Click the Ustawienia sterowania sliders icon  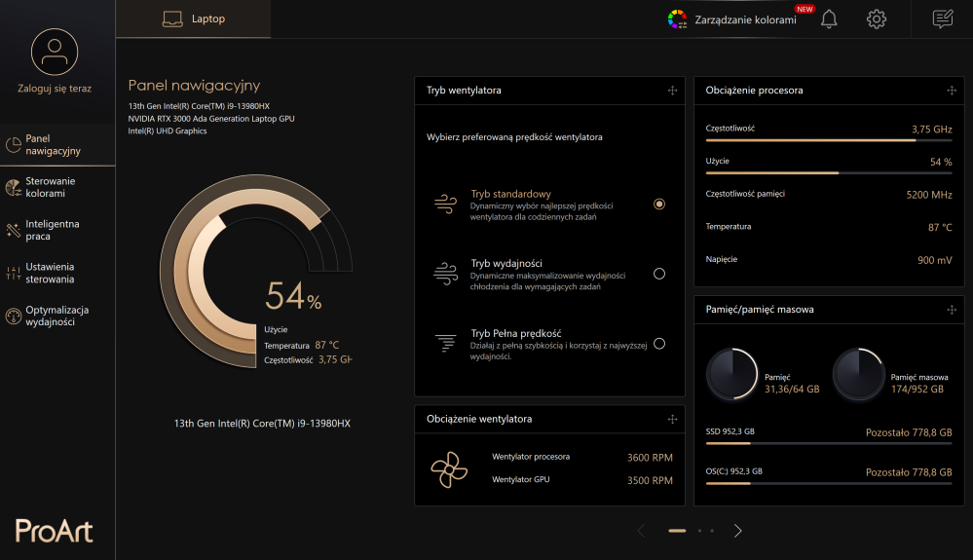(x=13, y=273)
